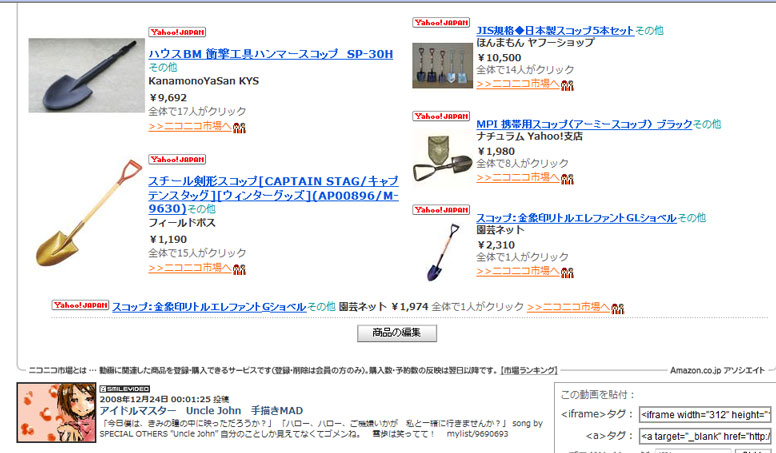Viewport: 776px width, 453px height.
Task: Click people icon next to ¥10,500 market link
Action: (x=567, y=85)
